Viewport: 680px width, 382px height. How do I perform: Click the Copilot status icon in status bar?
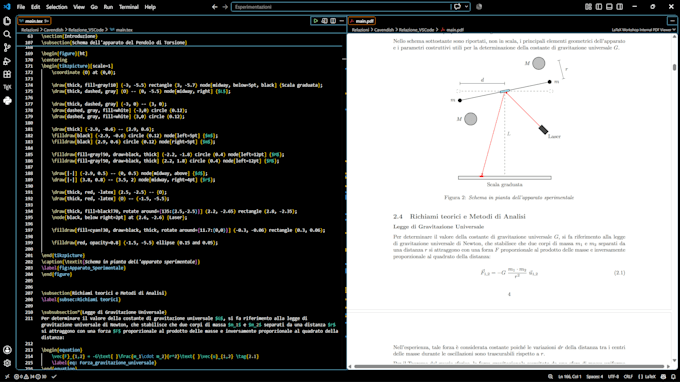(x=663, y=377)
